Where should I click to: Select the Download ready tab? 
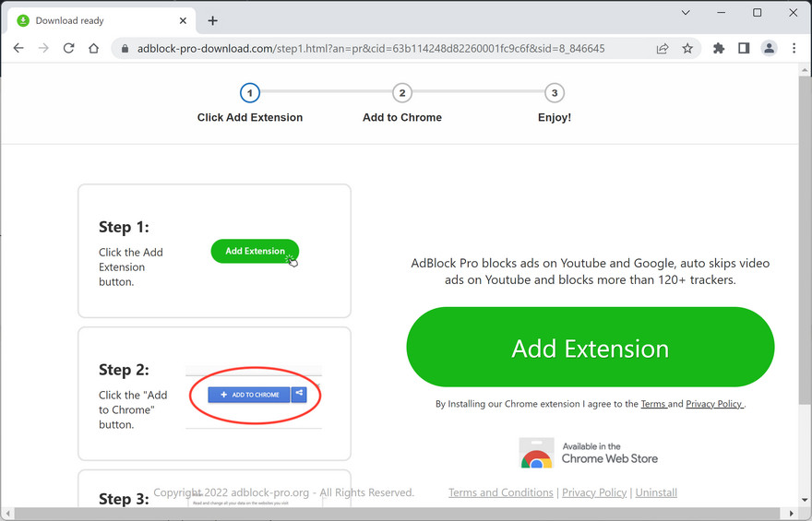coord(92,20)
